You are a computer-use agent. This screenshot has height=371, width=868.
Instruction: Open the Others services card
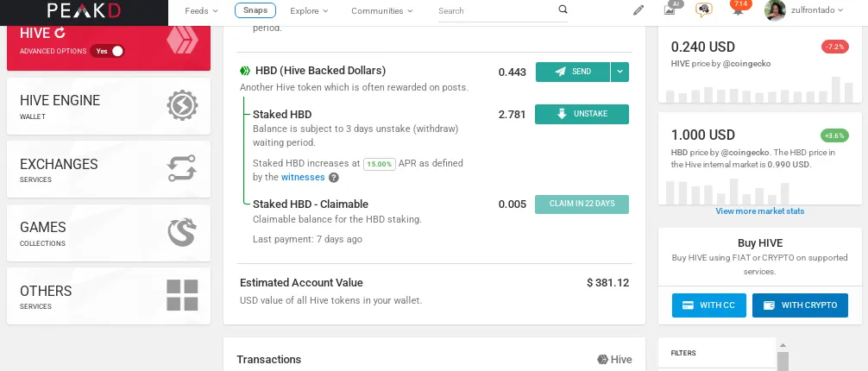pyautogui.click(x=109, y=296)
